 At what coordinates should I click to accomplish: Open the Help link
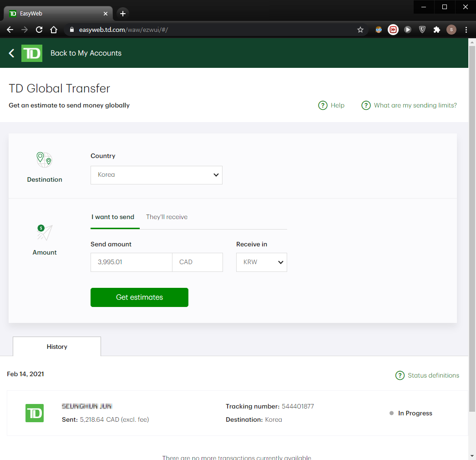[x=338, y=105]
